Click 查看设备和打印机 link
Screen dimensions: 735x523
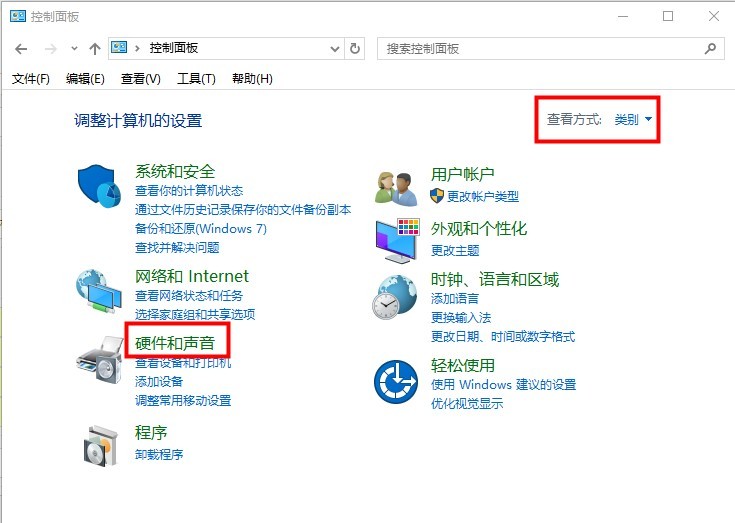click(183, 363)
